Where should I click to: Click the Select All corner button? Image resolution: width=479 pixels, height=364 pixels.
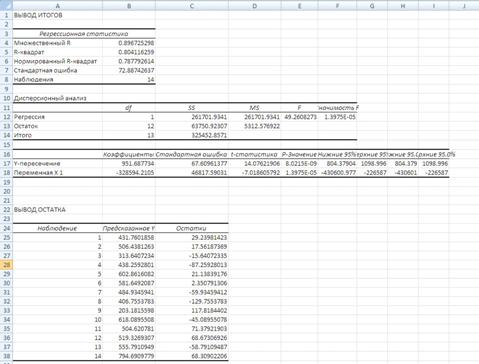coord(6,5)
